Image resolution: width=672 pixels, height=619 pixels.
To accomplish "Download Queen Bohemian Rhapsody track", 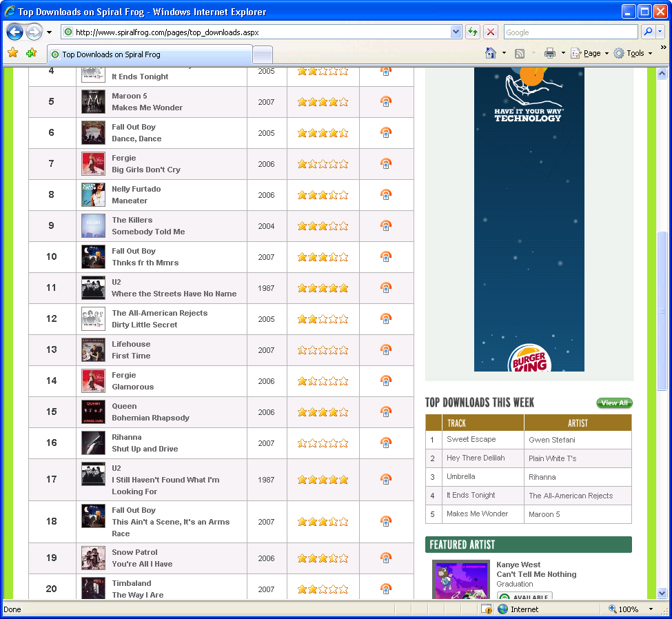I will click(x=386, y=412).
